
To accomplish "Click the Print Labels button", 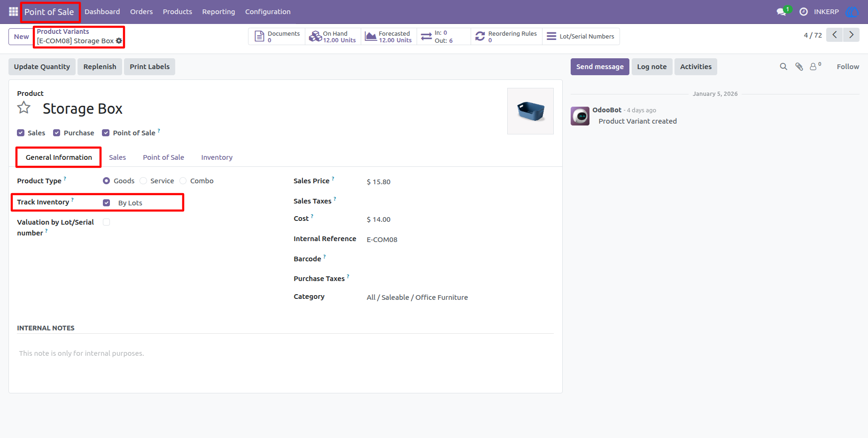I will 150,67.
